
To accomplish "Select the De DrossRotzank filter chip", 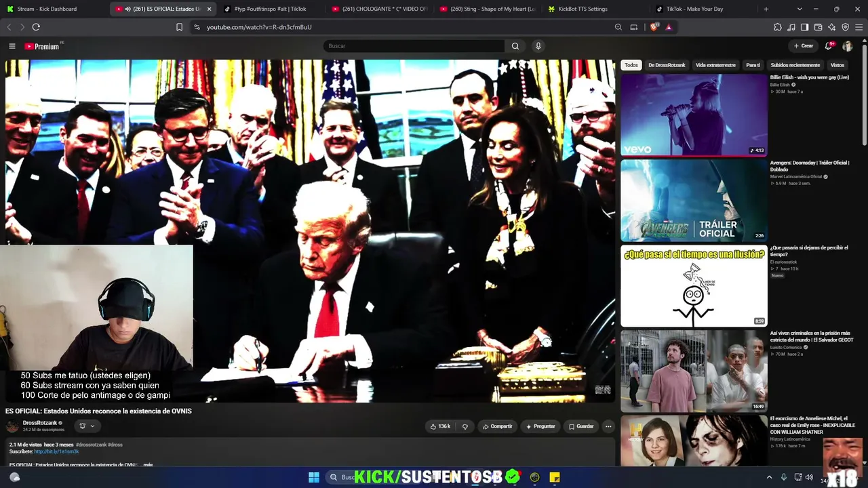I will point(667,65).
